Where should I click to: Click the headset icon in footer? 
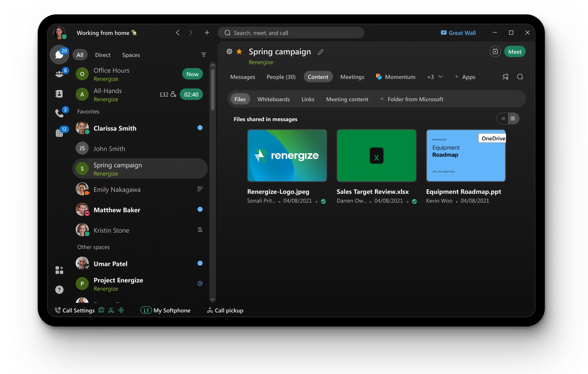pyautogui.click(x=121, y=310)
